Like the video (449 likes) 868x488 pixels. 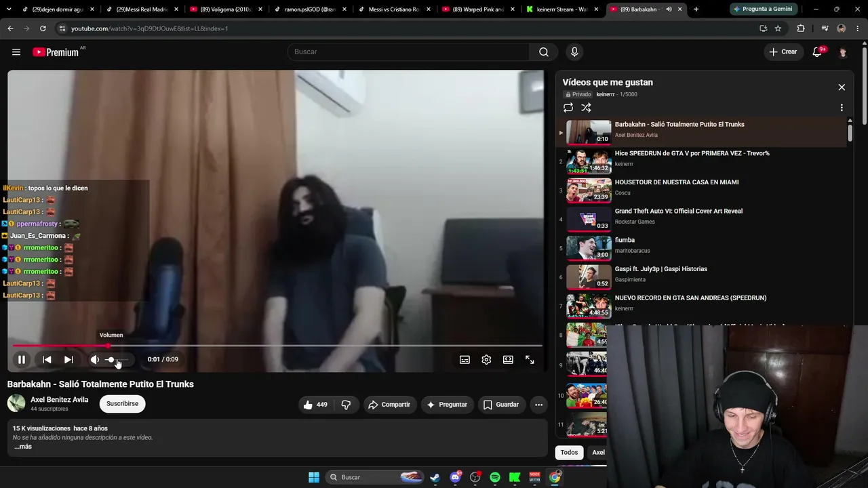(315, 405)
